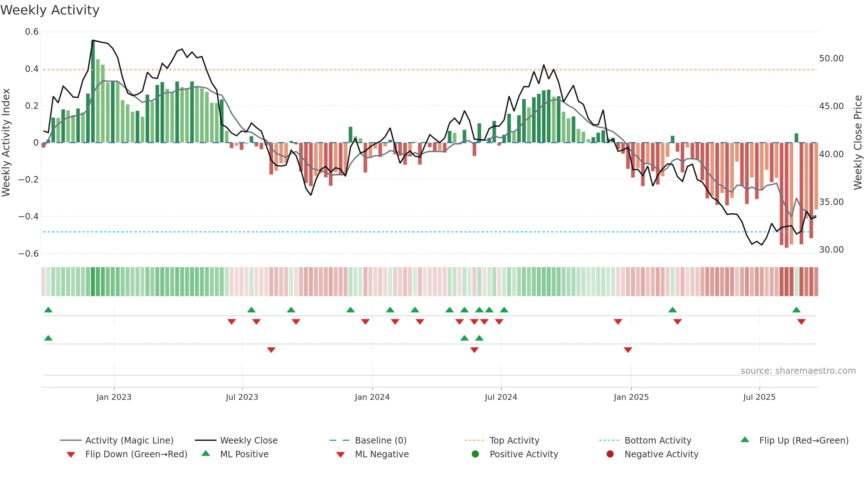
Task: Click ML Negative marker near Jan 2025
Action: (628, 350)
